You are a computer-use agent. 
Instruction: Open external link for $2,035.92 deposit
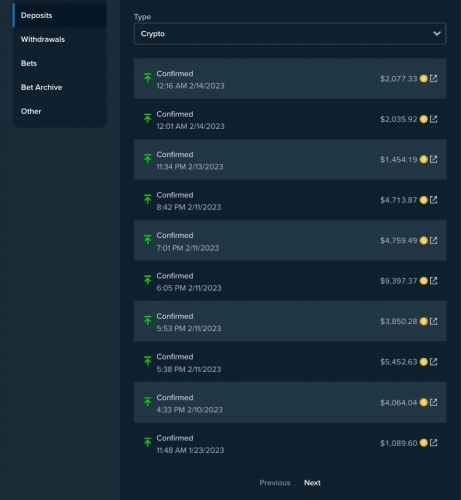(x=433, y=119)
